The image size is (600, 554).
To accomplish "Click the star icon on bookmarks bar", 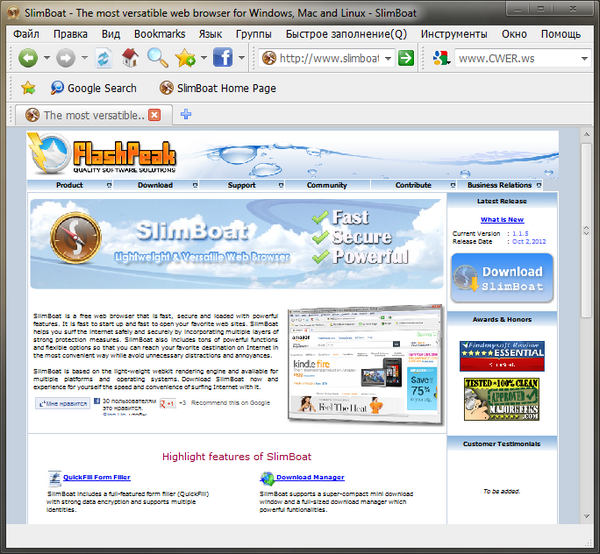I will coord(28,88).
